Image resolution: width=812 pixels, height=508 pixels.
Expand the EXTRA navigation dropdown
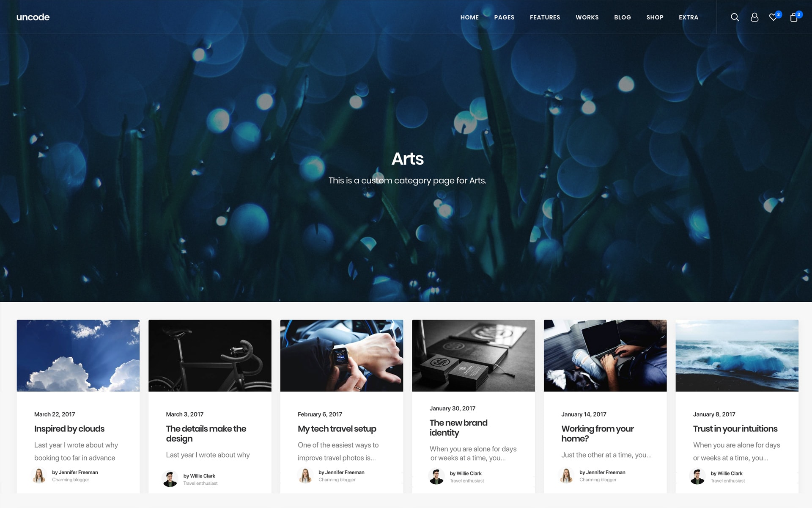coord(689,17)
